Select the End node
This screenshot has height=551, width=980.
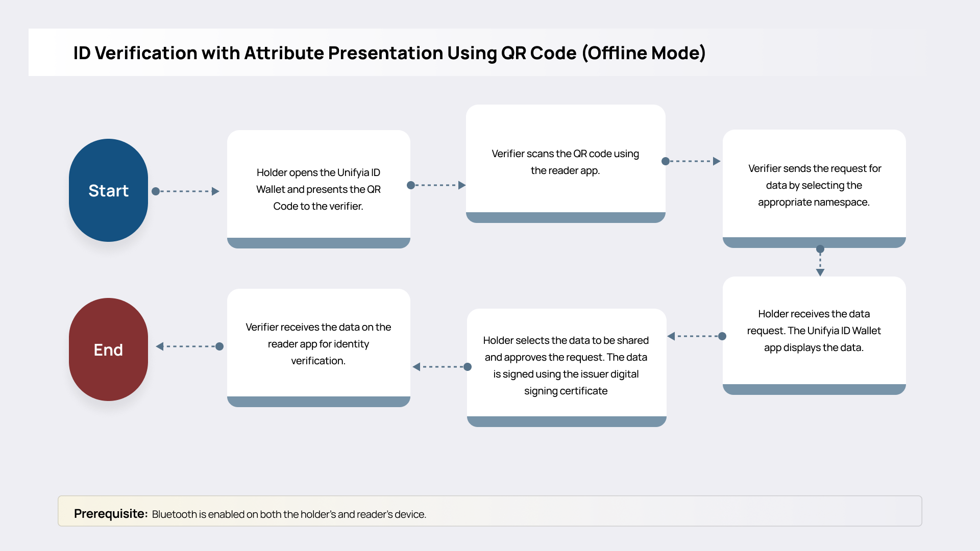pos(108,349)
